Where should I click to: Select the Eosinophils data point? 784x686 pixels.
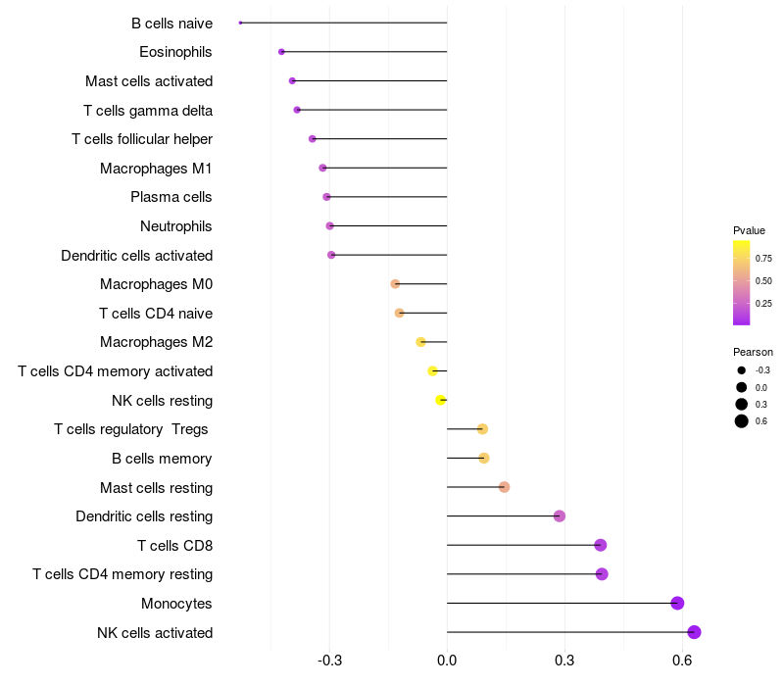click(281, 52)
